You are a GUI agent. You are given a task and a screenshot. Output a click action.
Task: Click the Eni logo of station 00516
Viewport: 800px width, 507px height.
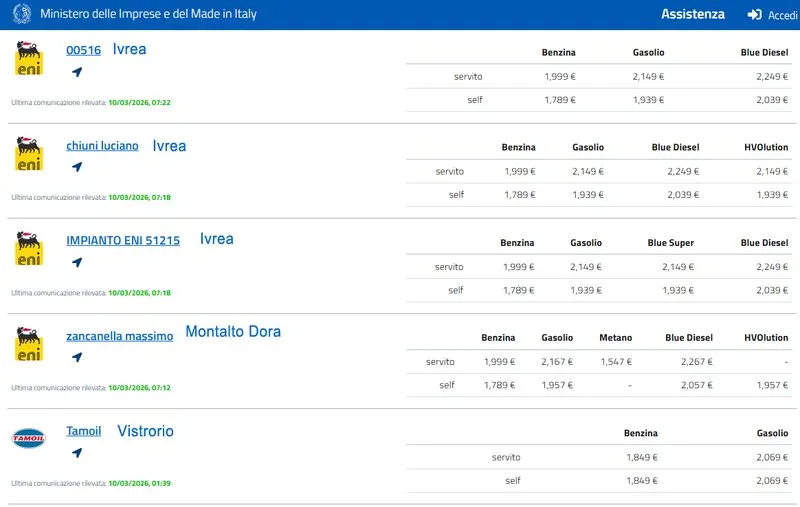(29, 59)
